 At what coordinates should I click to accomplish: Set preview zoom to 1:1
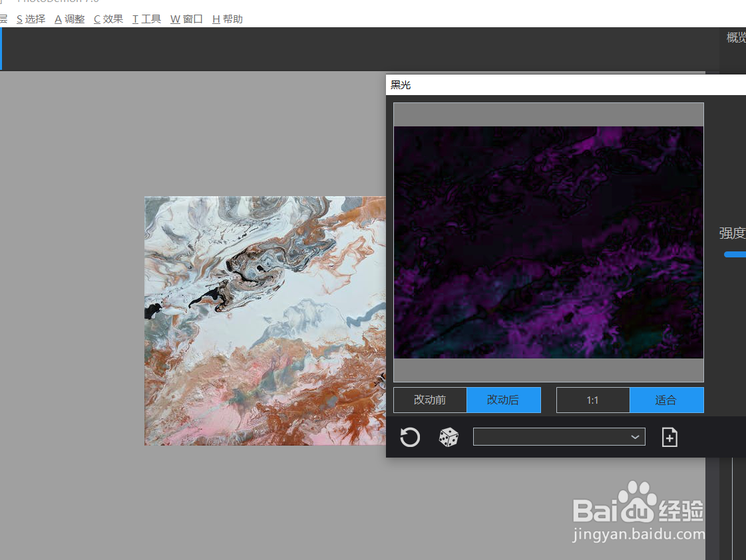593,400
